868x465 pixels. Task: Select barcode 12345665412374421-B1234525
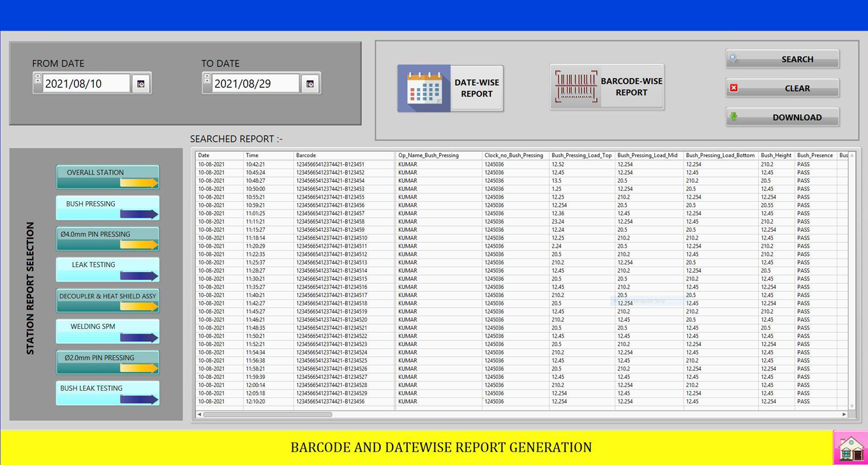pyautogui.click(x=331, y=361)
